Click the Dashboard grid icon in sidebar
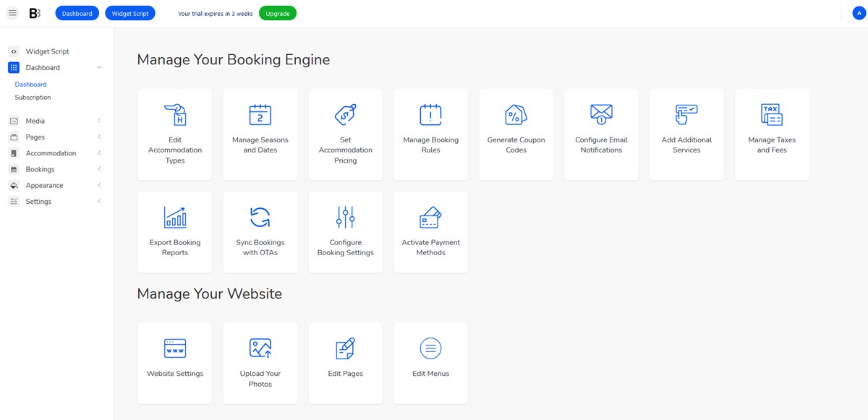The image size is (868, 420). (14, 67)
